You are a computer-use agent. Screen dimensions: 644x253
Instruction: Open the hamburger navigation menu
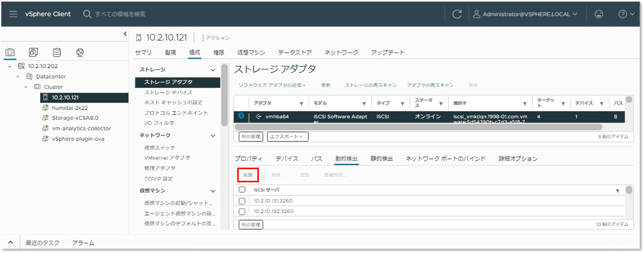[13, 14]
